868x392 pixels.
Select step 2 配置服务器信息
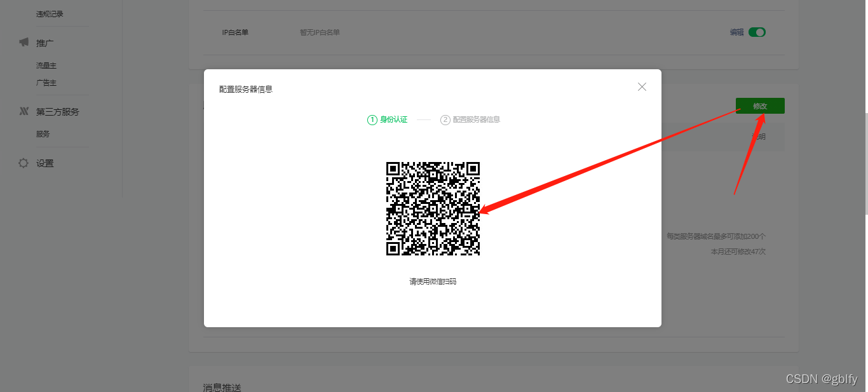point(470,119)
